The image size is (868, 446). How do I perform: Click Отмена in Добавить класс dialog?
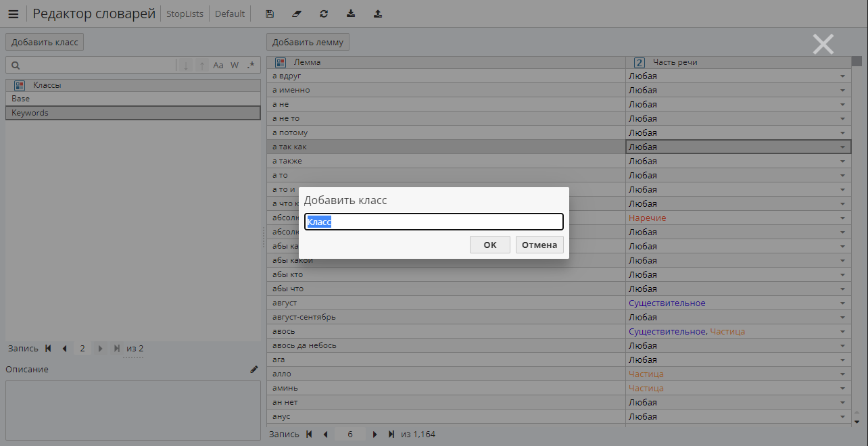pyautogui.click(x=539, y=245)
